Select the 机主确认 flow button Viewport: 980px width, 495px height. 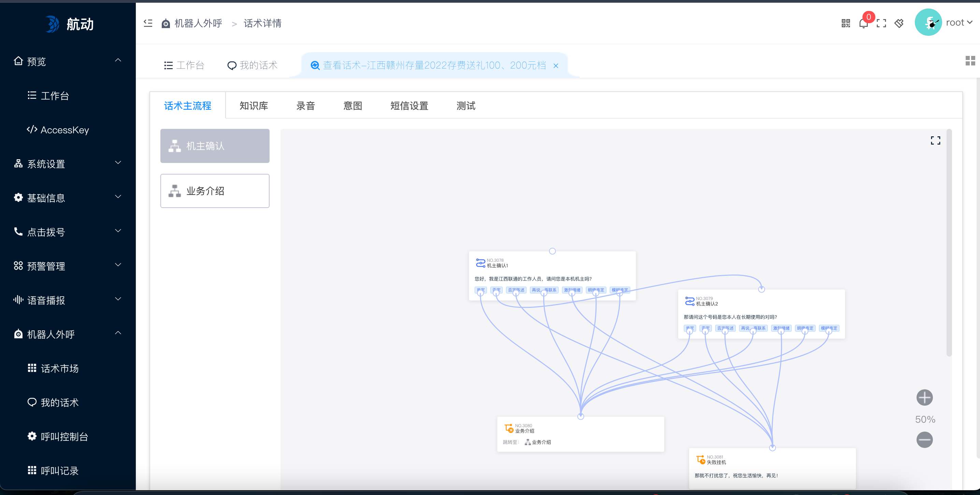[215, 146]
